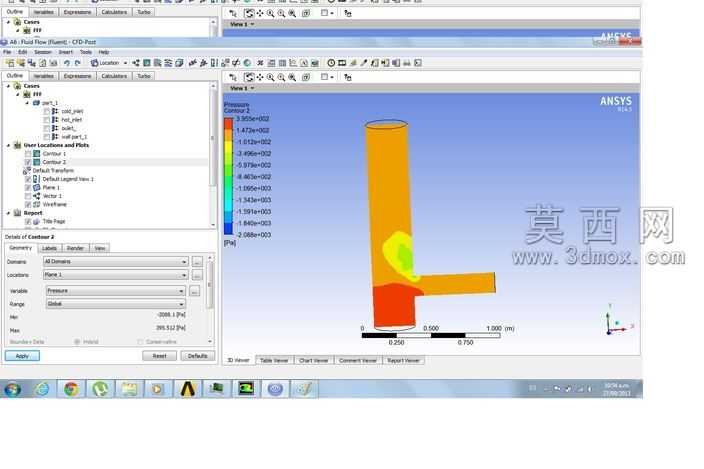
Task: Switch to the Labels tab in details
Action: (x=49, y=248)
